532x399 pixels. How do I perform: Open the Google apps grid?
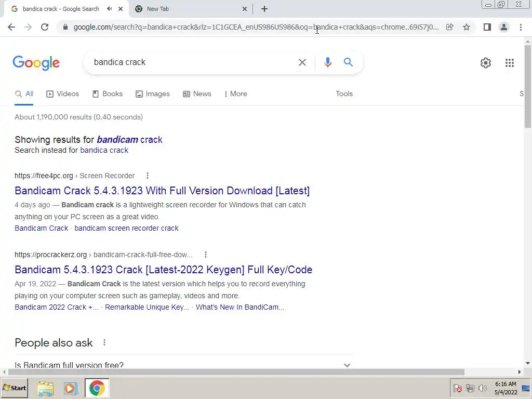(x=509, y=63)
